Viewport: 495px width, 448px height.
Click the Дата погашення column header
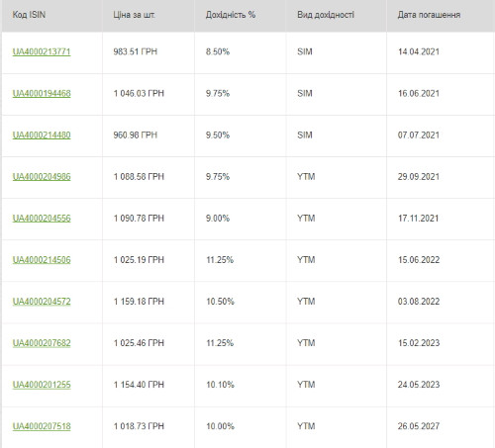point(441,15)
